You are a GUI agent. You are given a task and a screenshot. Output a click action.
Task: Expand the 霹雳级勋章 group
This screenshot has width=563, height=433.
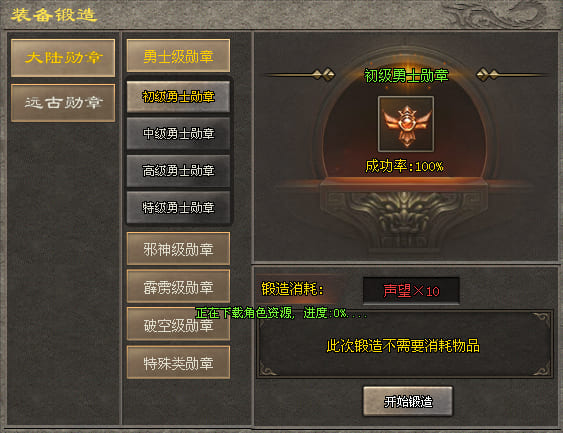tap(178, 287)
